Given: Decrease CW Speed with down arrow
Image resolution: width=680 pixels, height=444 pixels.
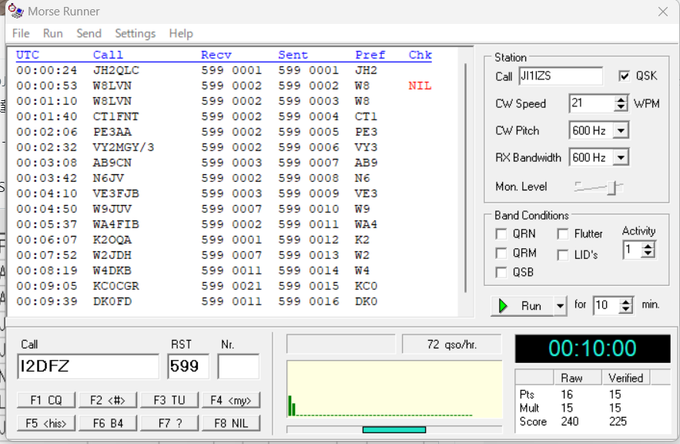Looking at the screenshot, I should click(621, 107).
